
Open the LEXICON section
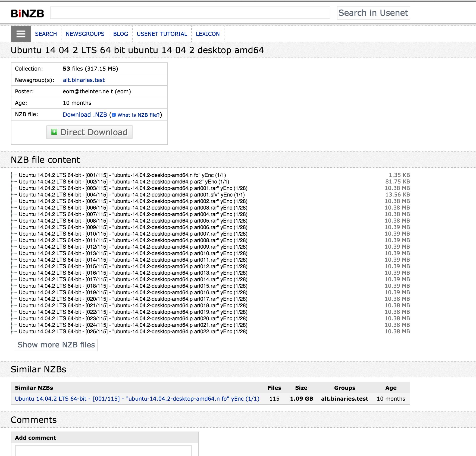[208, 34]
